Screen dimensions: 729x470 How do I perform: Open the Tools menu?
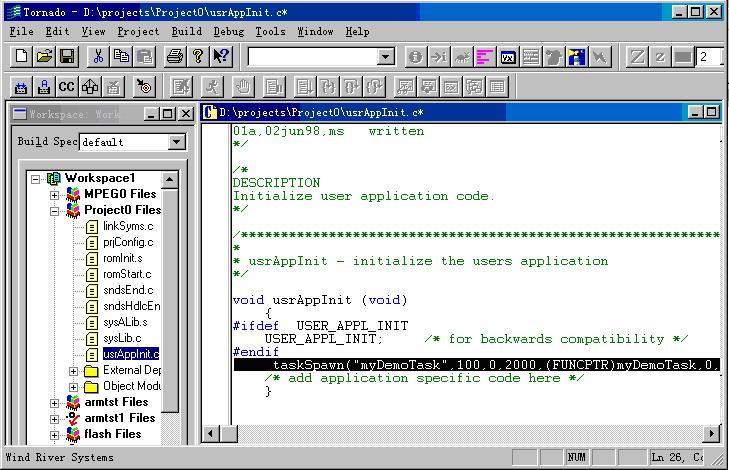coord(270,32)
